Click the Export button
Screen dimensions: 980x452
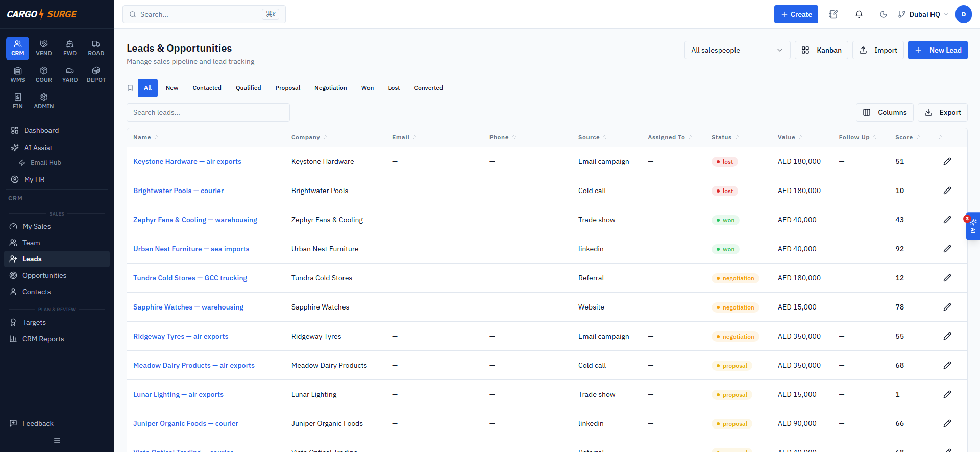click(x=942, y=112)
